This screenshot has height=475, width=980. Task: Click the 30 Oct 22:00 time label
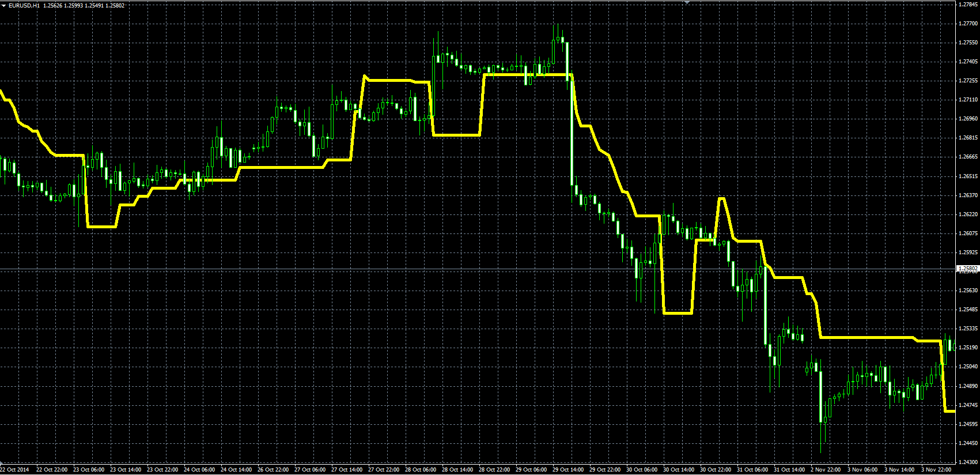click(716, 470)
